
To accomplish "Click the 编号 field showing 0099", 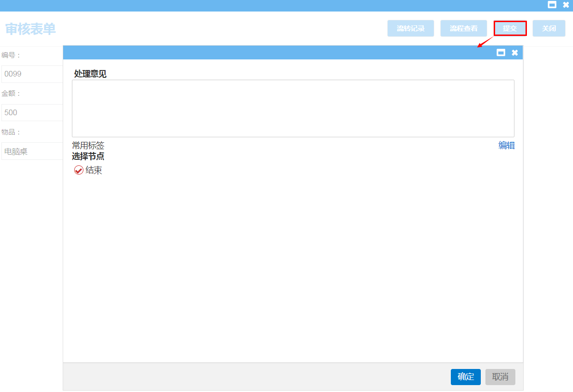I will click(x=32, y=74).
